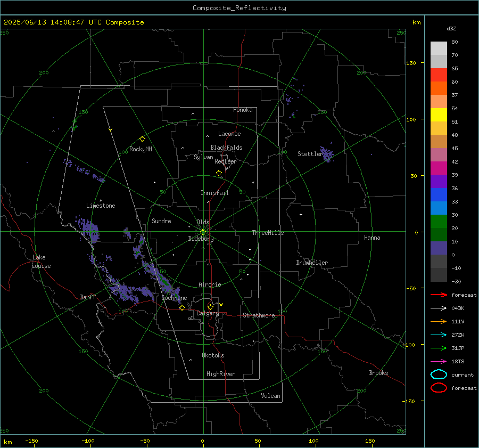Click the purple echo cluster beside Stettler
This screenshot has width=479, height=448.
tap(327, 154)
